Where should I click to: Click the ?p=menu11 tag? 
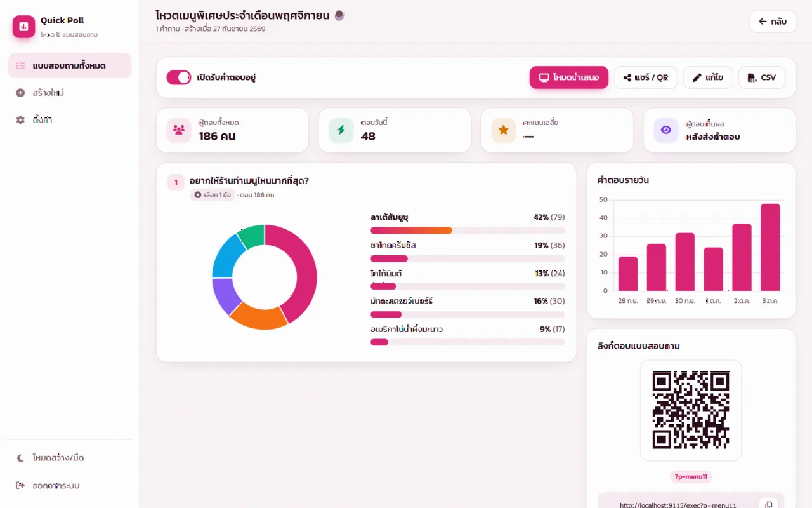click(691, 477)
